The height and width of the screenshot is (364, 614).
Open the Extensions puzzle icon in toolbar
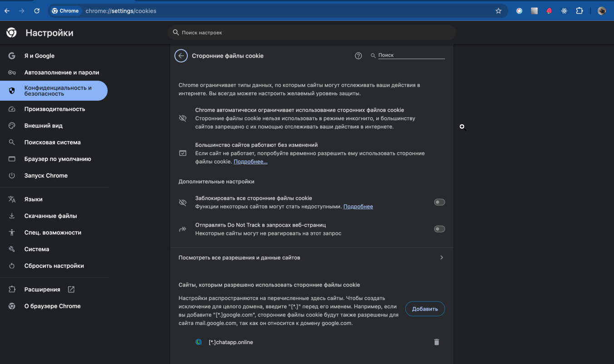click(x=580, y=11)
